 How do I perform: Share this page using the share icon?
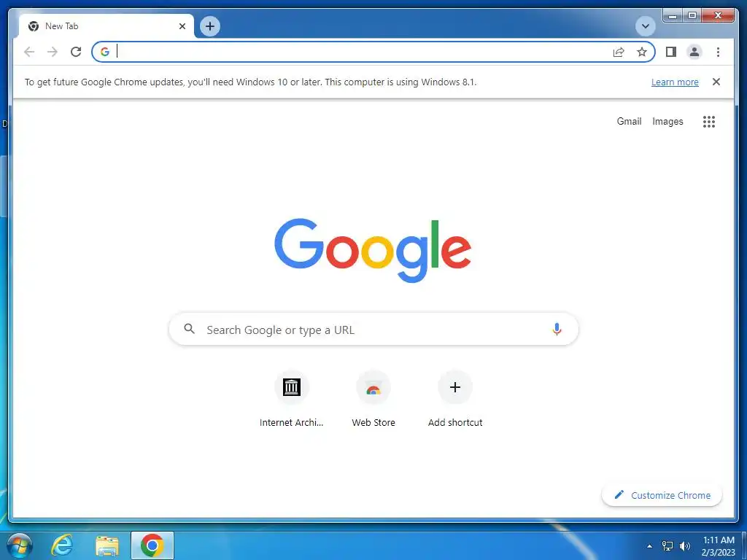coord(619,52)
